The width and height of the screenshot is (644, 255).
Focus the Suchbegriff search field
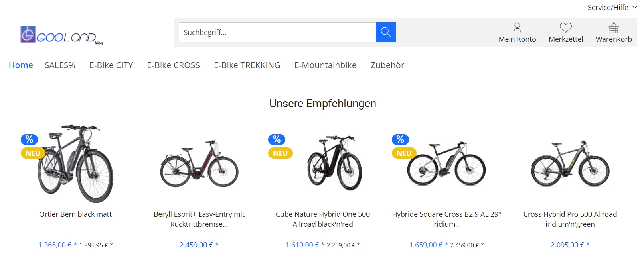(277, 32)
